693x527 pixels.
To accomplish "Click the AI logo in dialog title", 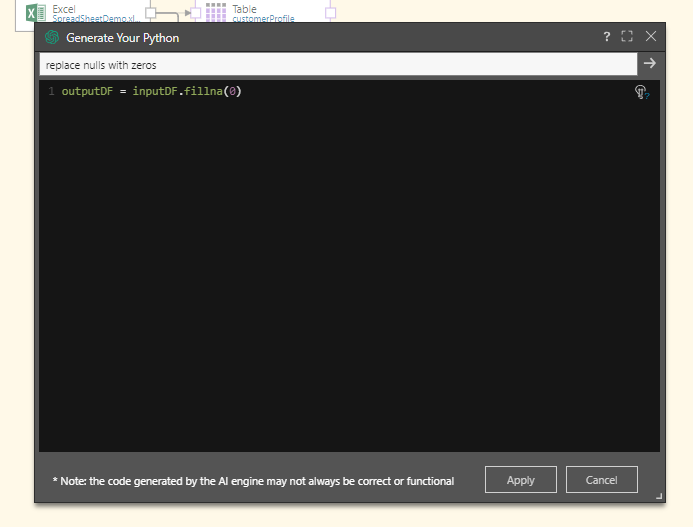I will (x=52, y=37).
